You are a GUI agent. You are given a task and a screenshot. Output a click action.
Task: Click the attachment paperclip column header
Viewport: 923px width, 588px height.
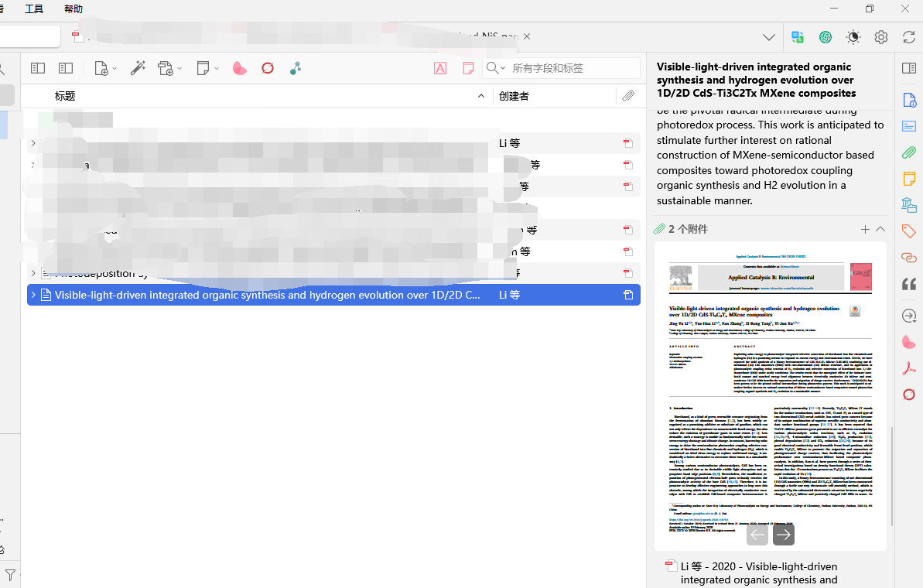point(628,96)
